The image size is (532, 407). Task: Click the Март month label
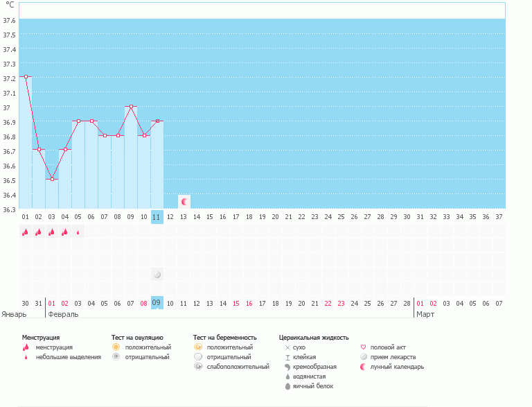coord(425,314)
